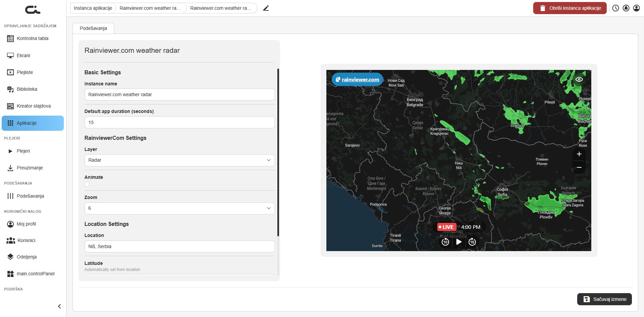Click the pencil edit icon beside breadcrumbs

[266, 8]
